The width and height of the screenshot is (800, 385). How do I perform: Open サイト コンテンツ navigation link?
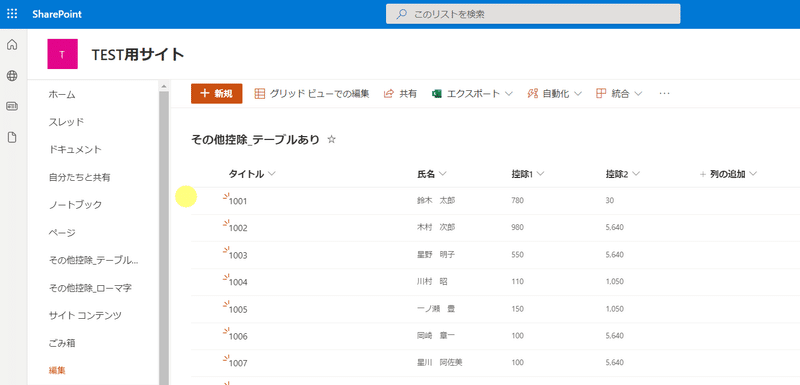[x=85, y=315]
